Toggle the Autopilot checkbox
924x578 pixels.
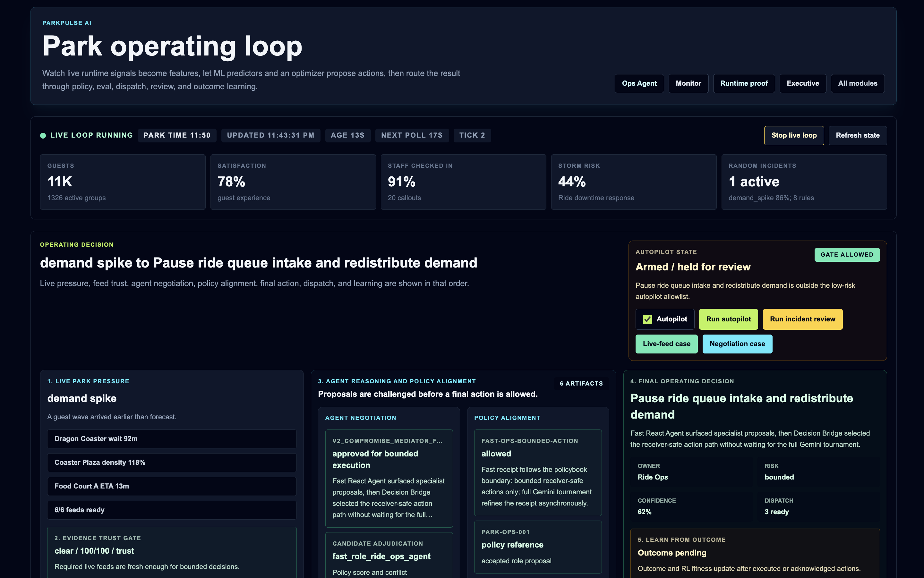(x=647, y=319)
